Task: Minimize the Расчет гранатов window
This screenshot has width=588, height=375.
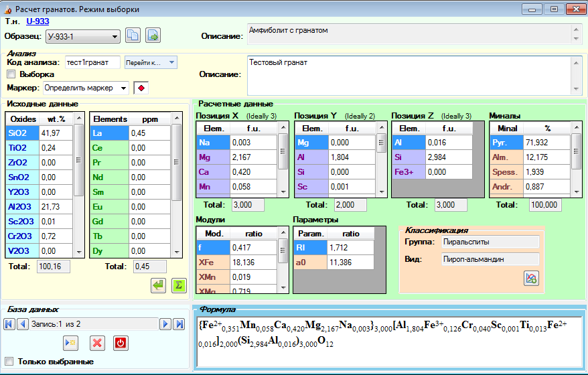Action: coord(532,9)
